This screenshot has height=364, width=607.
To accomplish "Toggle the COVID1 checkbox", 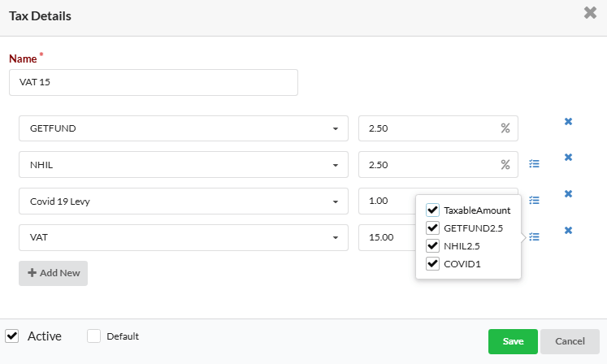I will tap(433, 263).
